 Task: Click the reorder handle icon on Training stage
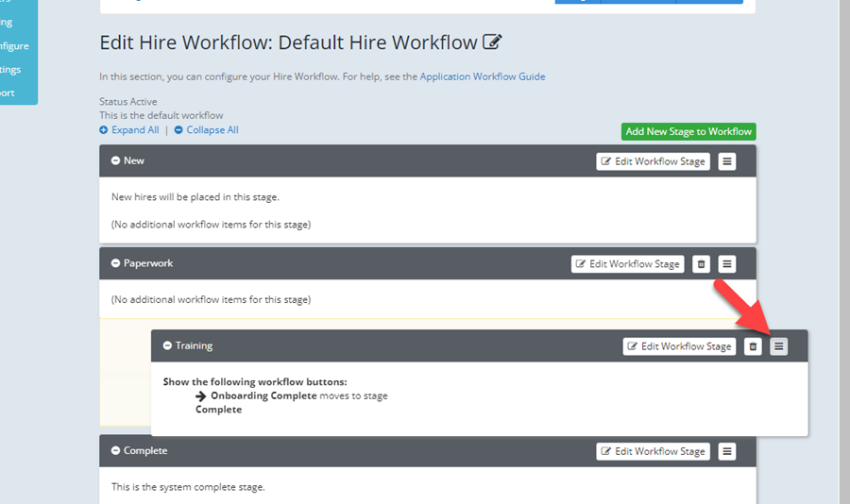(779, 346)
